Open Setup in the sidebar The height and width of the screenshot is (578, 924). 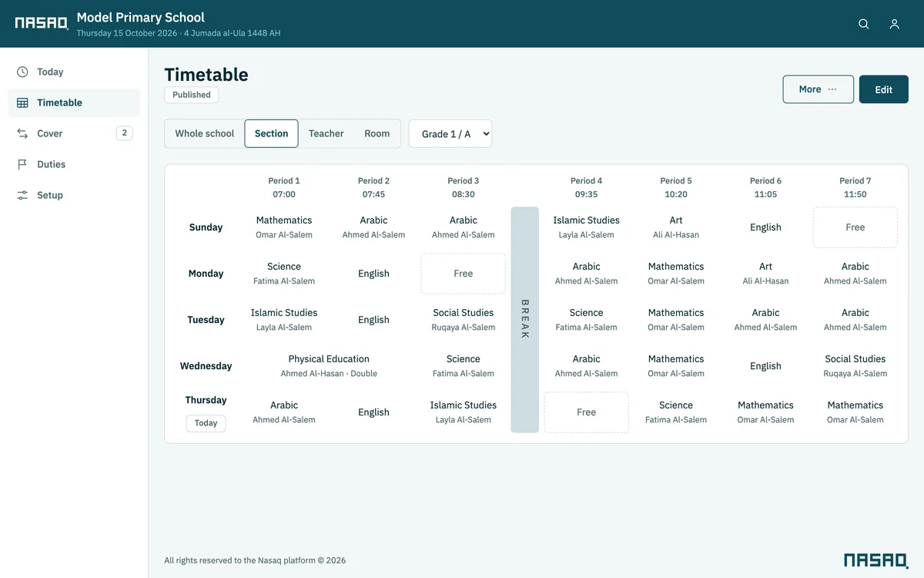[74, 195]
